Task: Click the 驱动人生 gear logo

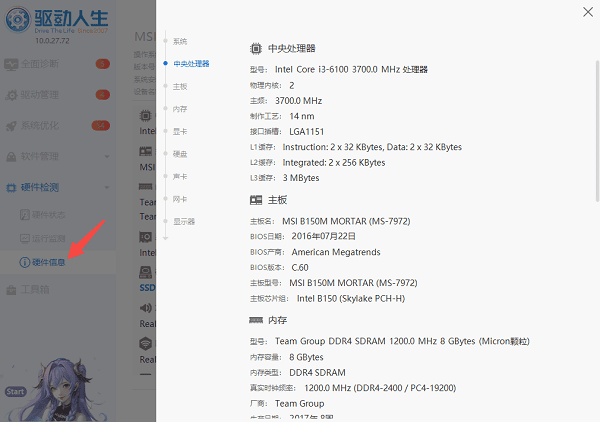Action: [x=17, y=19]
